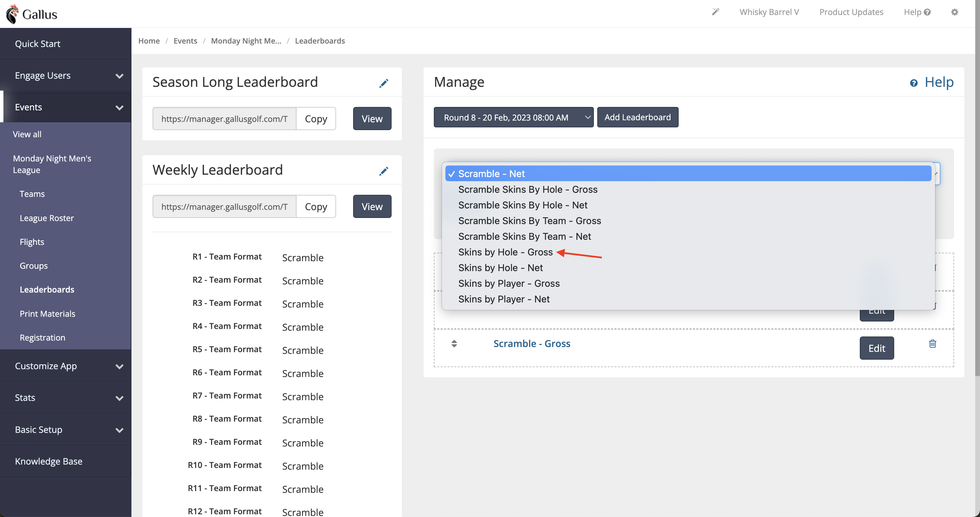The height and width of the screenshot is (517, 980).
Task: Click the Gallus rooster logo
Action: point(32,14)
